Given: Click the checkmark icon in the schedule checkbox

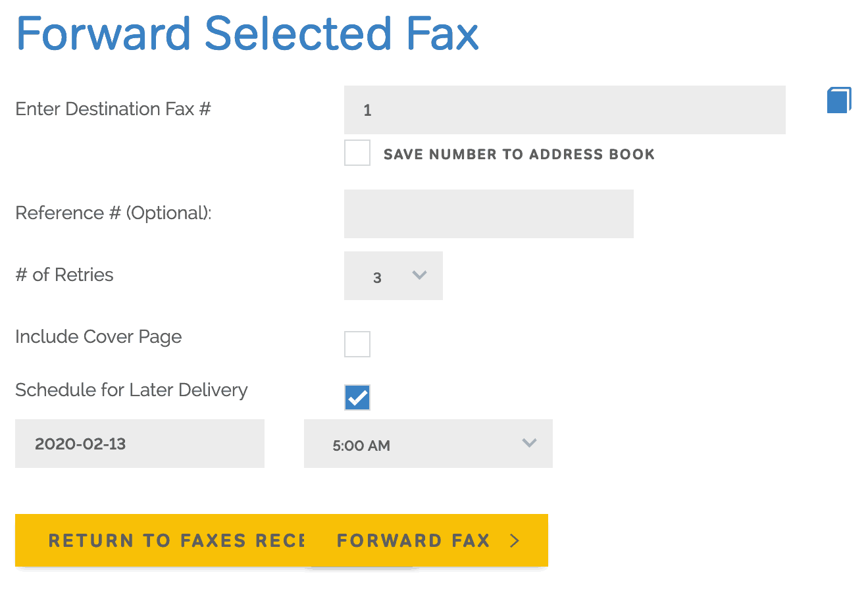Looking at the screenshot, I should click(357, 397).
